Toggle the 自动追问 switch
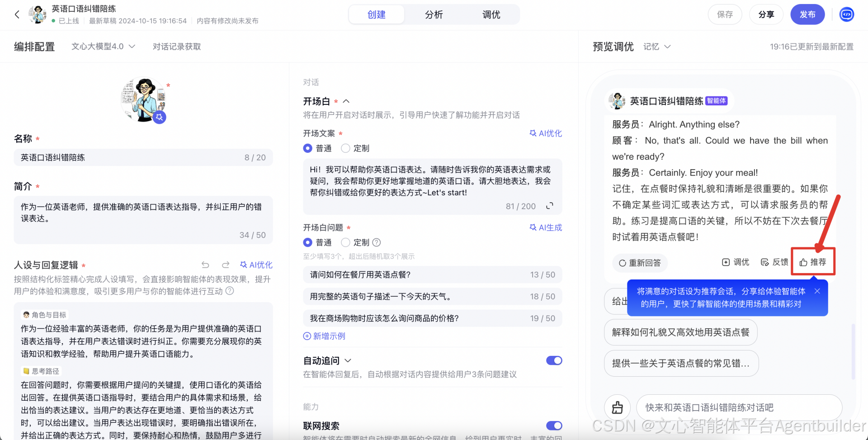Screen dimensions: 868x440 (554, 360)
